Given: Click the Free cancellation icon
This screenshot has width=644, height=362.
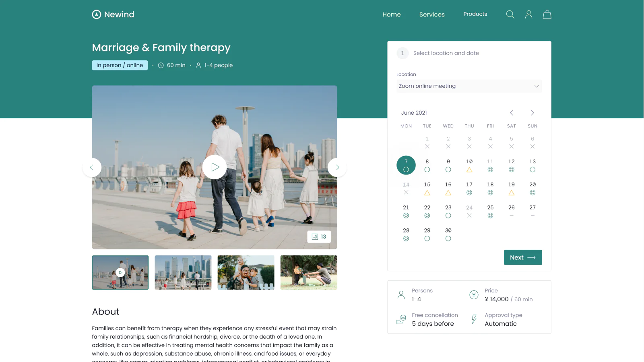Looking at the screenshot, I should click(401, 319).
